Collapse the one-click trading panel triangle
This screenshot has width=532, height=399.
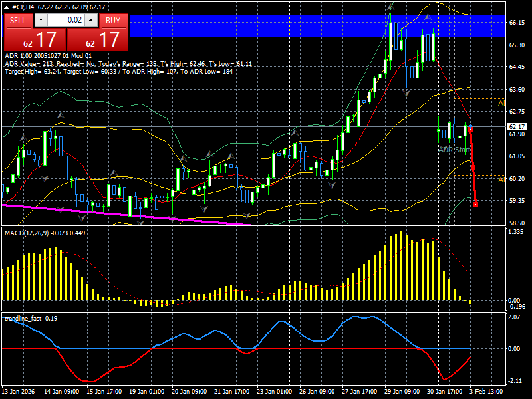click(x=7, y=7)
